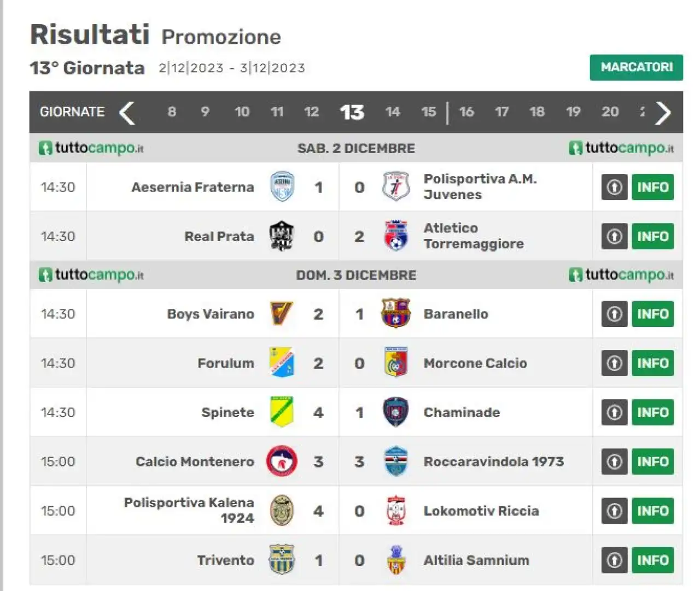The width and height of the screenshot is (700, 591).
Task: Click the Calcio Montenero round crest
Action: [282, 461]
